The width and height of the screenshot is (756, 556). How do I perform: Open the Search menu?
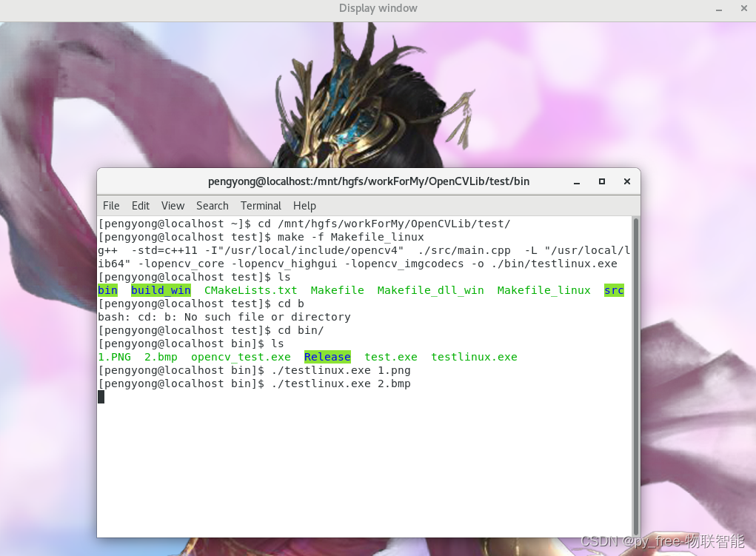(x=212, y=206)
